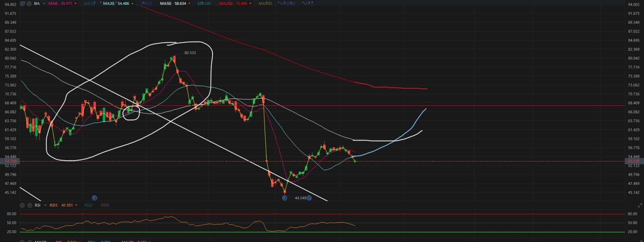Click the circular marker right of the 44.548 label
The image size is (644, 242).
pyautogui.click(x=309, y=198)
